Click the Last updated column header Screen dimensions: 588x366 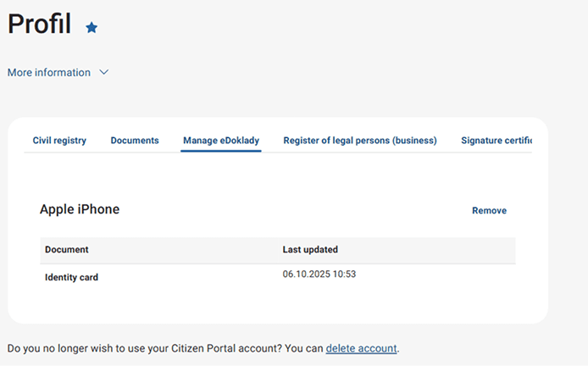tap(310, 250)
